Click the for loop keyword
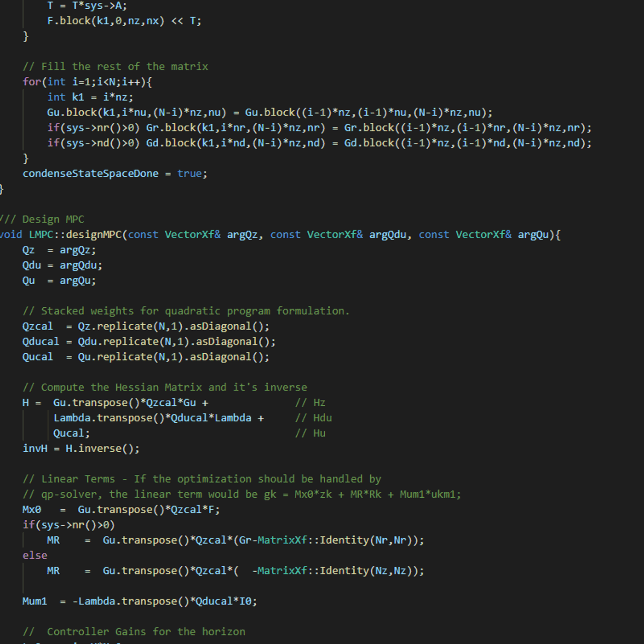This screenshot has width=644, height=644. coord(32,82)
